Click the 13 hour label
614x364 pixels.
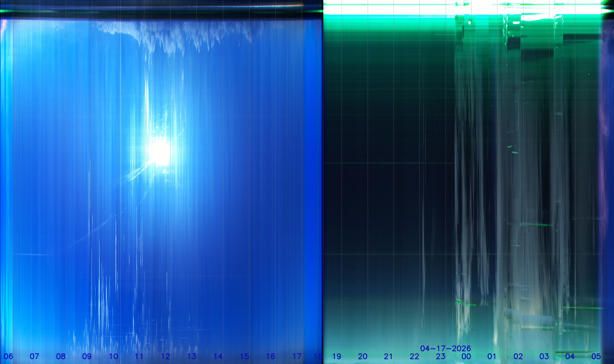pyautogui.click(x=191, y=356)
